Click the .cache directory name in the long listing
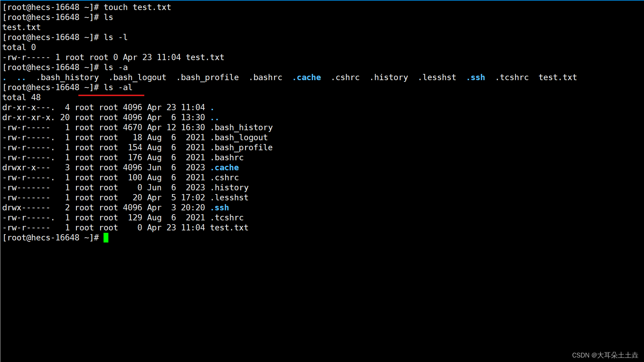Image resolution: width=644 pixels, height=362 pixels. point(225,168)
